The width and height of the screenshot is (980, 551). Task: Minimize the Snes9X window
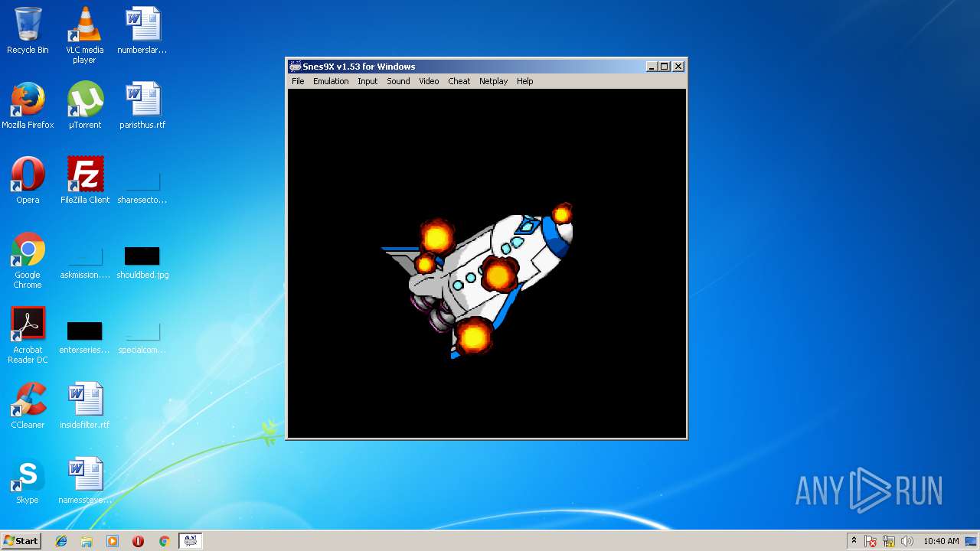tap(652, 67)
